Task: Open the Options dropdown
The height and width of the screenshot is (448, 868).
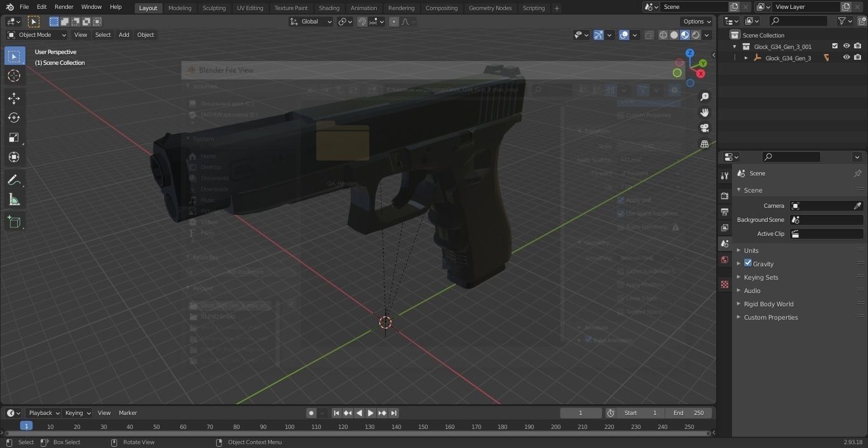Action: pos(697,22)
